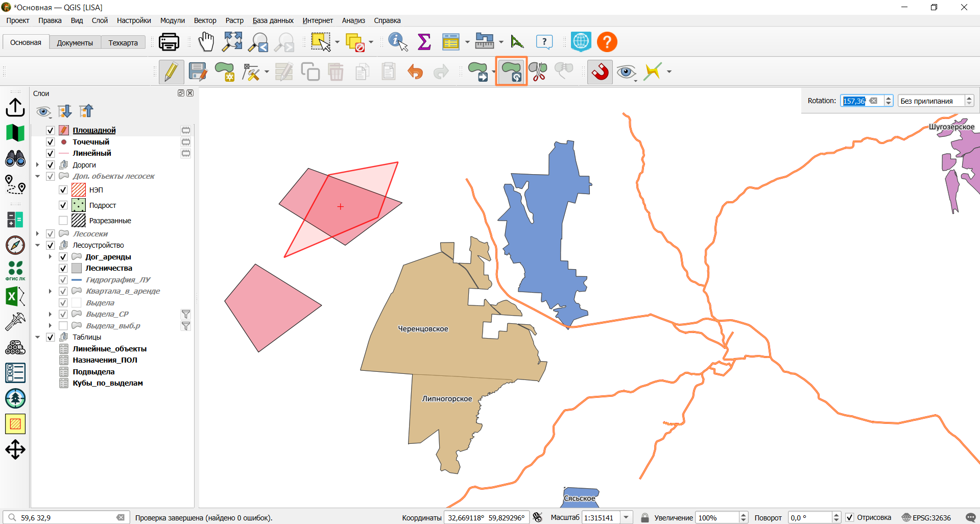The width and height of the screenshot is (980, 524).
Task: Toggle the Подрост layer checkbox
Action: pyautogui.click(x=63, y=205)
